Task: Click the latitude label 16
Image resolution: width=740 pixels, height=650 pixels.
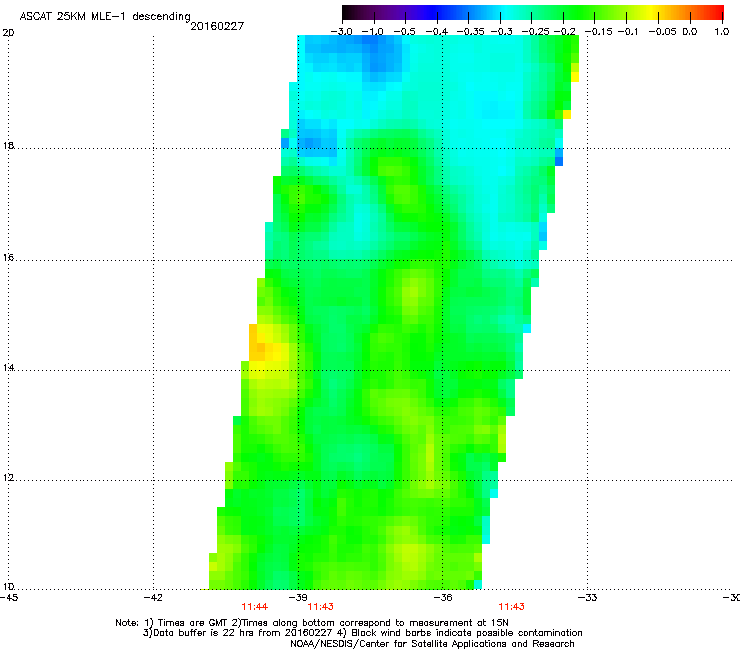Action: [8, 258]
